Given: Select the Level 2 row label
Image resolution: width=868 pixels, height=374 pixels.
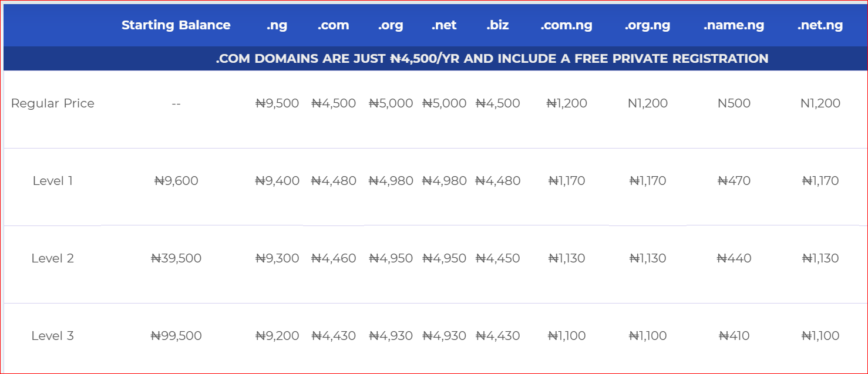Looking at the screenshot, I should point(53,258).
